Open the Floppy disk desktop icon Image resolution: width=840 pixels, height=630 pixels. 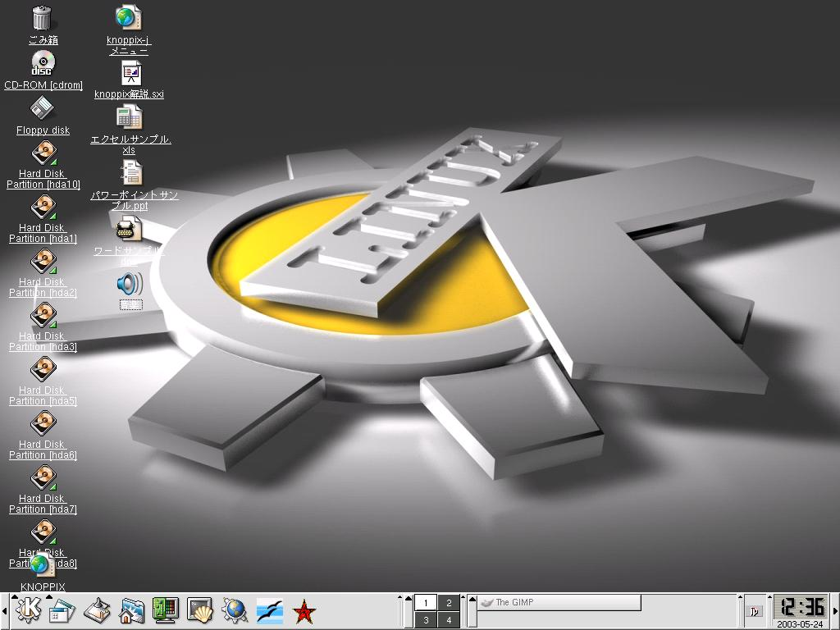[x=42, y=108]
